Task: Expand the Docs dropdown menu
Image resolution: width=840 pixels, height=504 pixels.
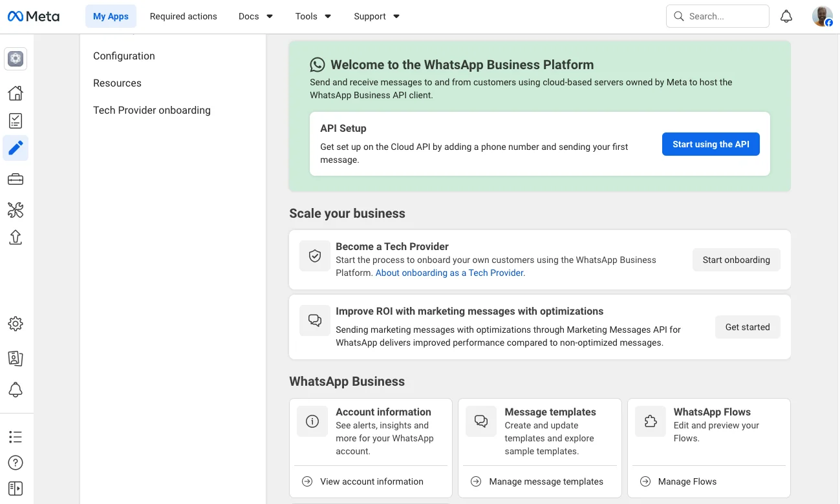Action: pyautogui.click(x=255, y=17)
